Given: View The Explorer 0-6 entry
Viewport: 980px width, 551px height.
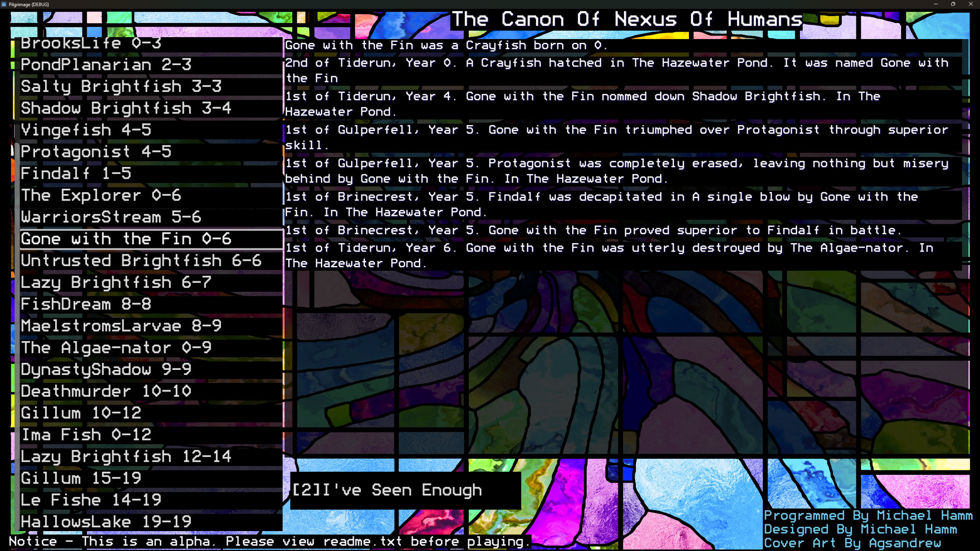Looking at the screenshot, I should (x=151, y=196).
